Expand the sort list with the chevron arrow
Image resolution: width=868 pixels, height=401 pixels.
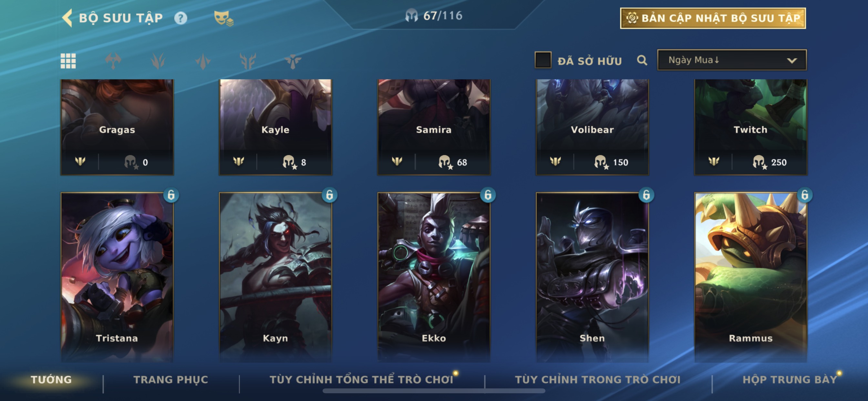pos(792,61)
